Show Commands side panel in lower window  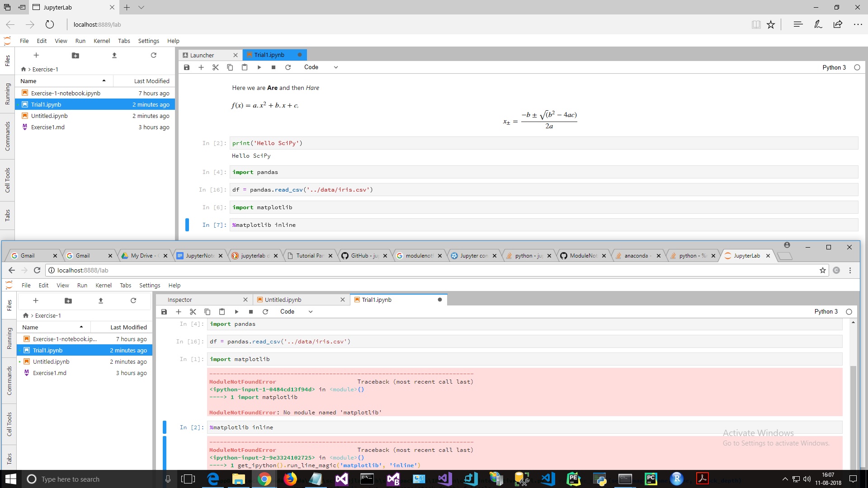(9, 380)
